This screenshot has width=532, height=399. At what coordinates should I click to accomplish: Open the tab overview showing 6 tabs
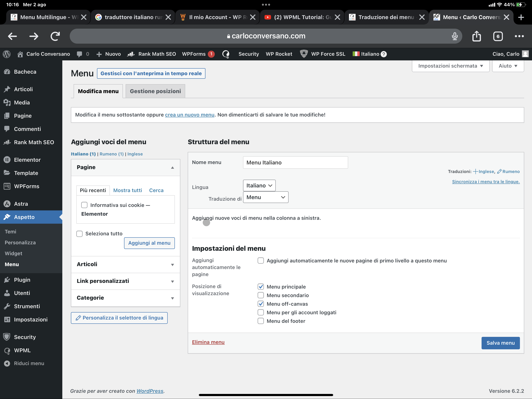pos(498,36)
